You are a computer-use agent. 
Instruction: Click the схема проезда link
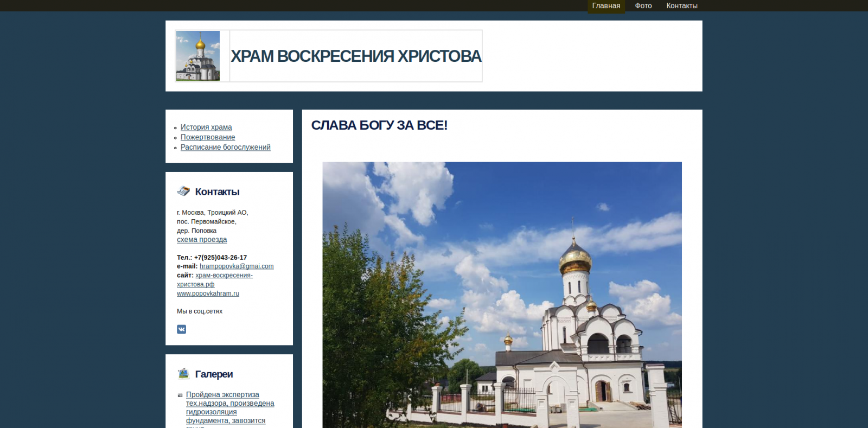click(x=202, y=239)
